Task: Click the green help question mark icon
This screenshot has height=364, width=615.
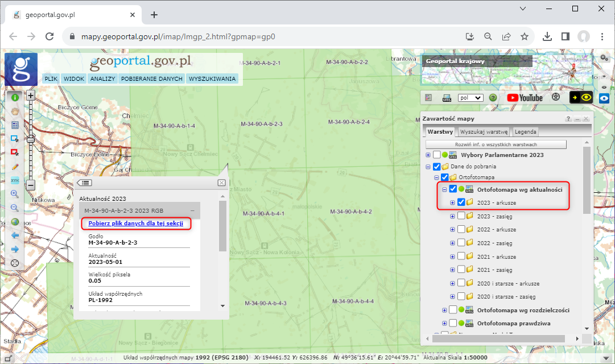Action: pyautogui.click(x=493, y=97)
